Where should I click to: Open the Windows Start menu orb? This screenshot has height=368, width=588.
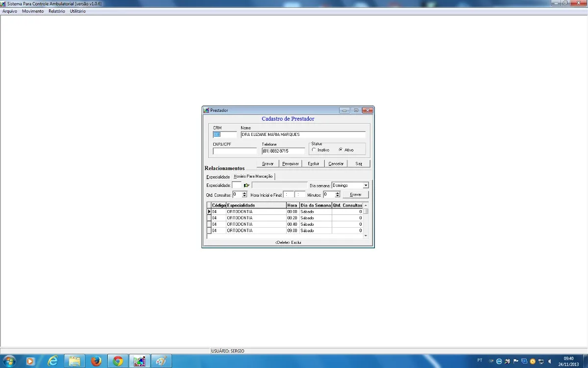(x=9, y=361)
